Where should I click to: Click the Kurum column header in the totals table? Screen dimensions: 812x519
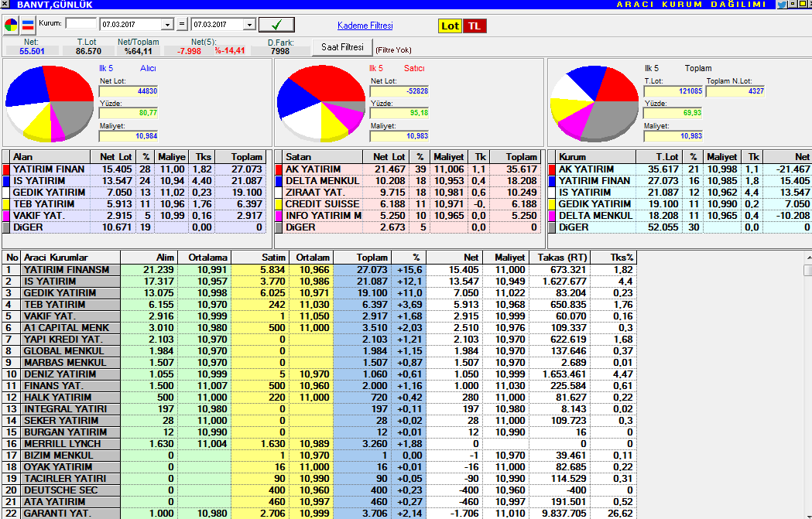click(595, 157)
